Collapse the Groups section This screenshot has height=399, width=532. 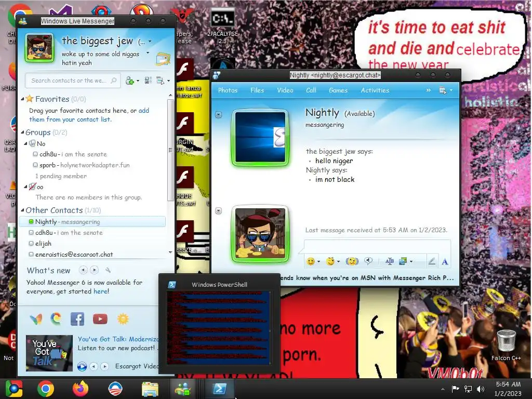tap(22, 132)
